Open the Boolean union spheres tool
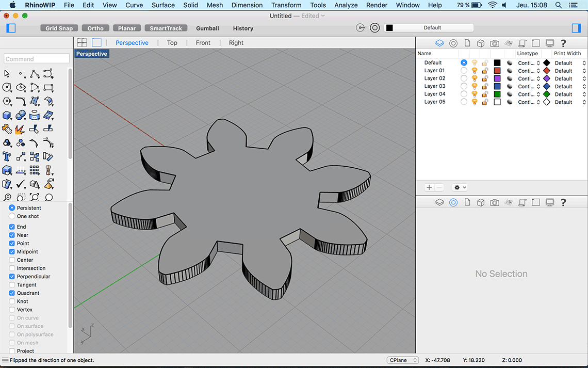The width and height of the screenshot is (588, 368). 21,115
